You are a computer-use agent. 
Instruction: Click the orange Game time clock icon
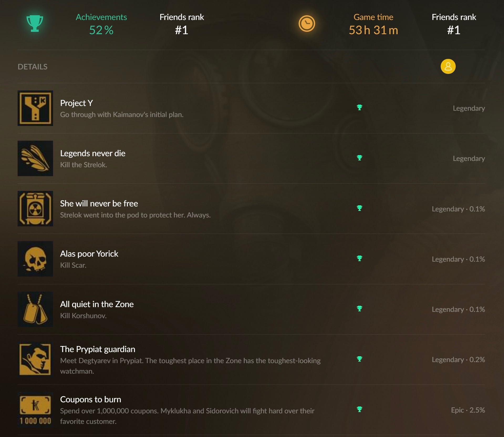[306, 24]
